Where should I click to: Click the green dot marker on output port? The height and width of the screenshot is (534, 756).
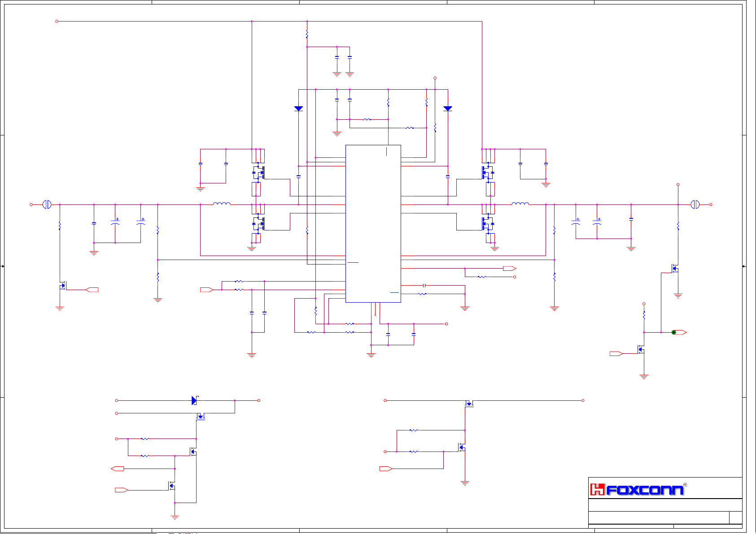[673, 332]
